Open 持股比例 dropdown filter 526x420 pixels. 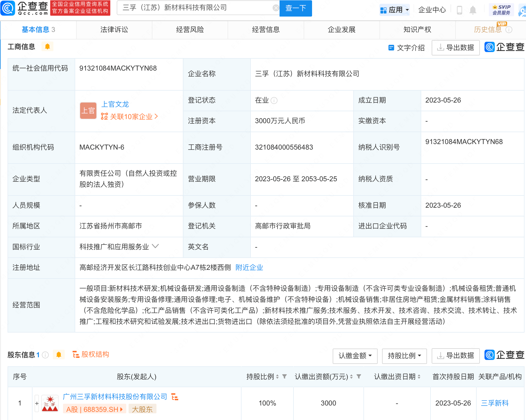404,356
